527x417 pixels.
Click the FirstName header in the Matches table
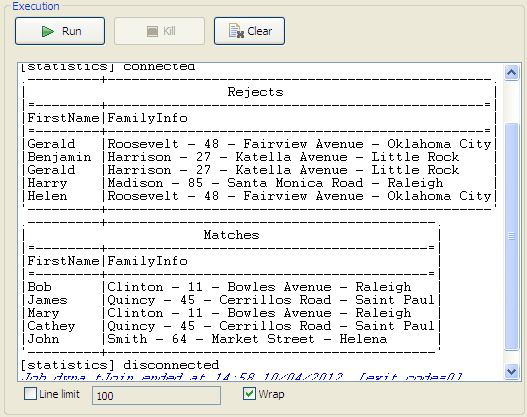tap(63, 261)
